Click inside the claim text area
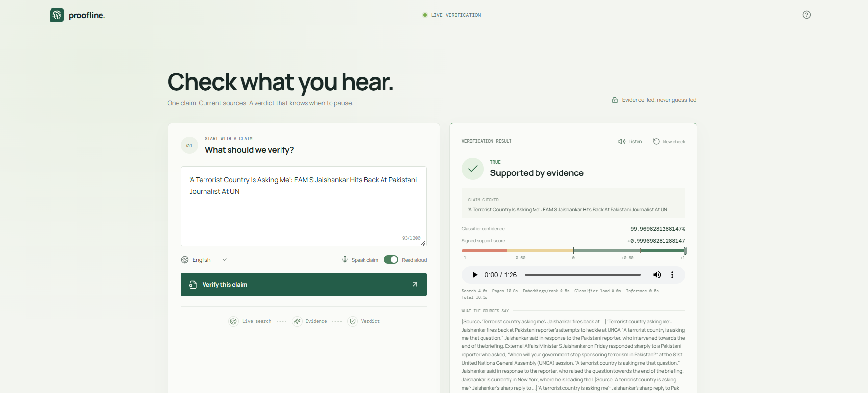Viewport: 868px width, 393px height. 304,206
